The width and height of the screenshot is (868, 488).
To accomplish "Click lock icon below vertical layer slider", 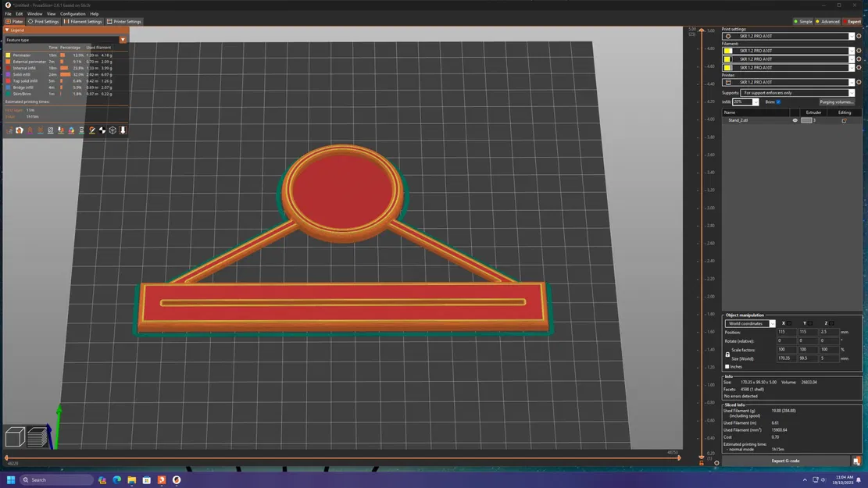I will [x=702, y=463].
